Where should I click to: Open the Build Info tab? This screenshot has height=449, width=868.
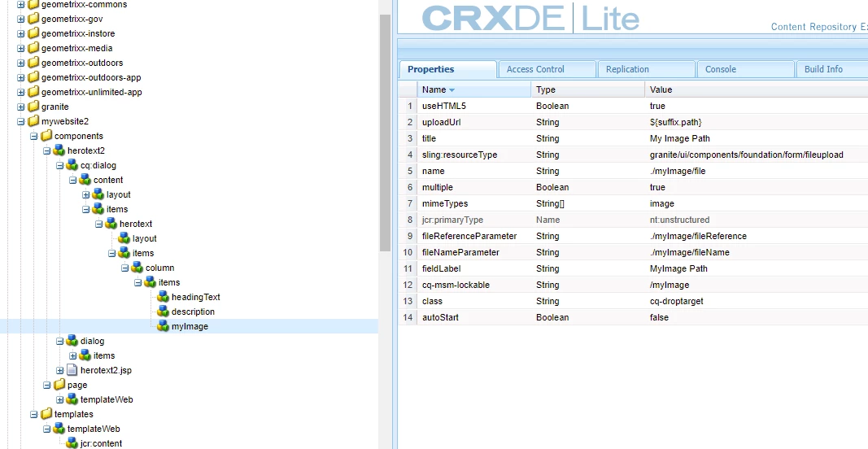point(832,69)
